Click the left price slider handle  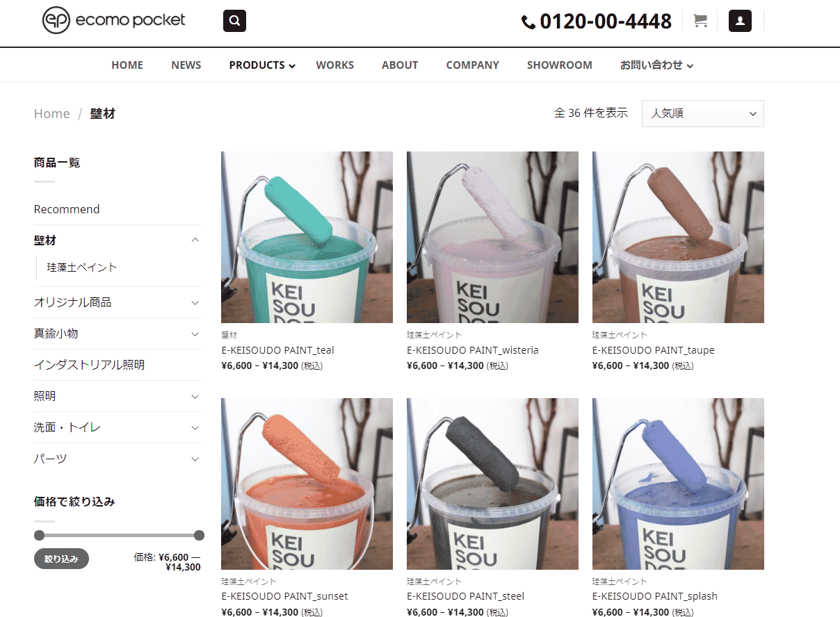tap(39, 535)
